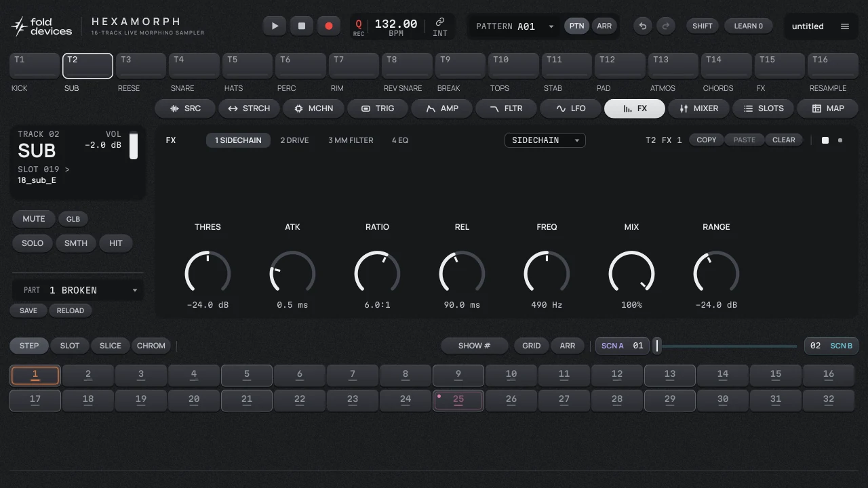This screenshot has width=868, height=488.
Task: Switch to ARR mode in top bar
Action: [x=604, y=26]
